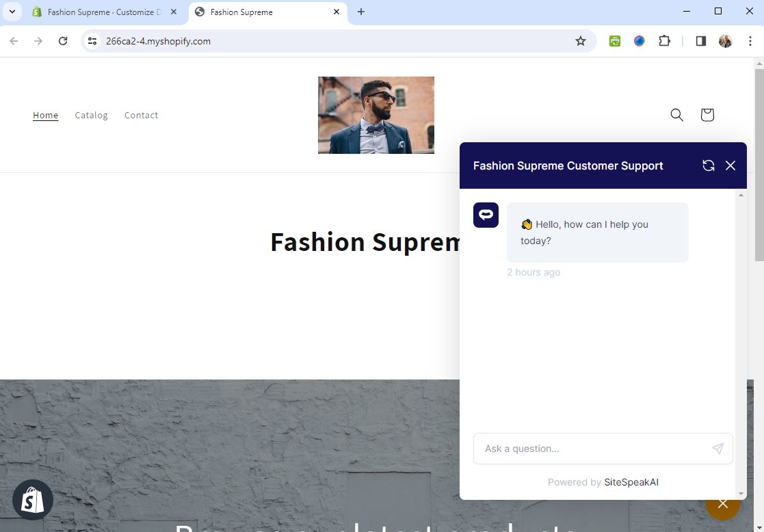Go back to the previous page
This screenshot has width=764, height=532.
pos(14,41)
